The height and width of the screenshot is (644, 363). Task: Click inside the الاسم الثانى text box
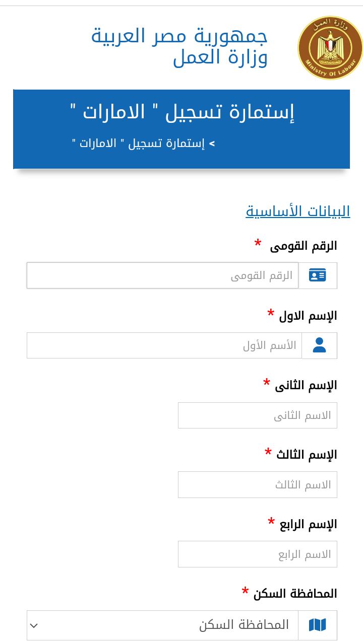[257, 415]
